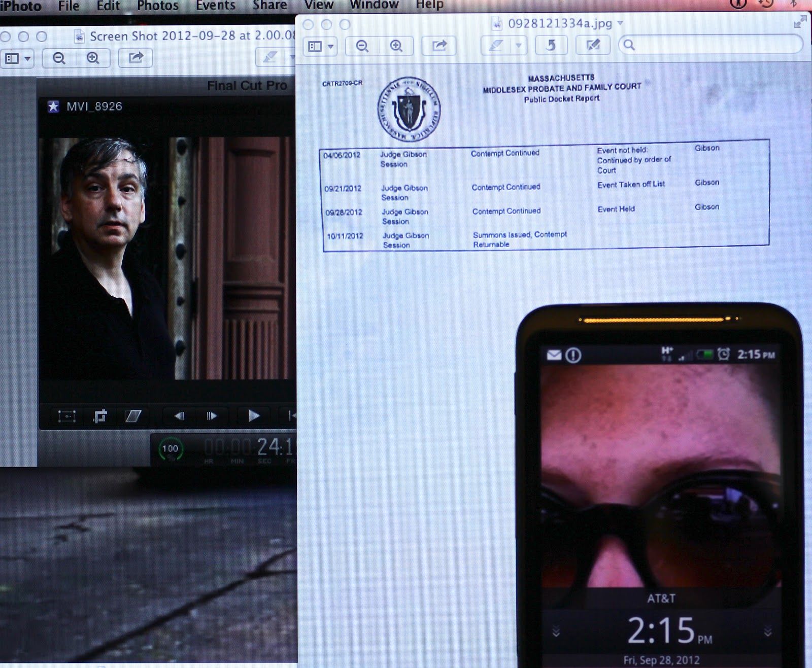Toggle full screen for 0928121334a.jpg window

click(800, 22)
